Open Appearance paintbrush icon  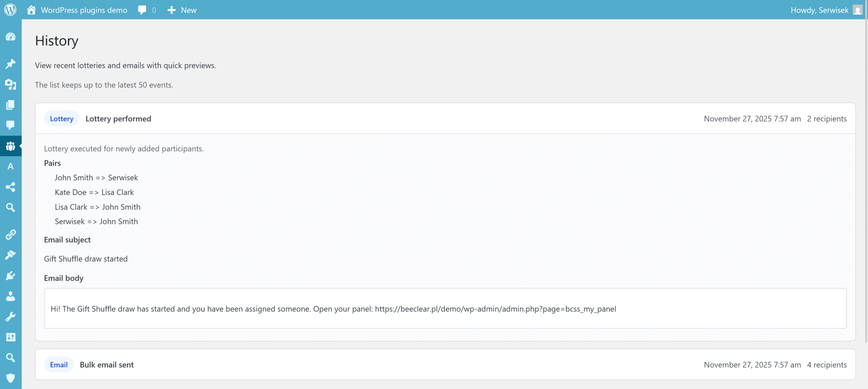[11, 255]
